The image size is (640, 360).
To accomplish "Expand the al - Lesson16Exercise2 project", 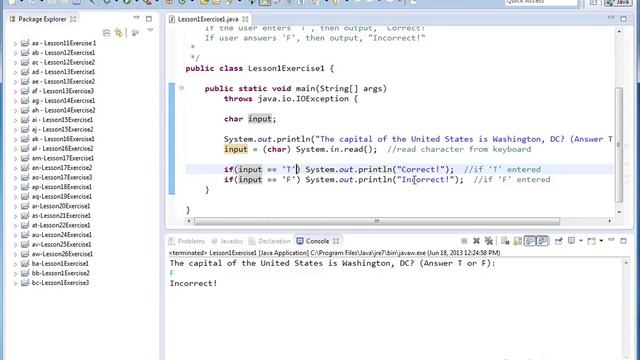I will (16, 149).
